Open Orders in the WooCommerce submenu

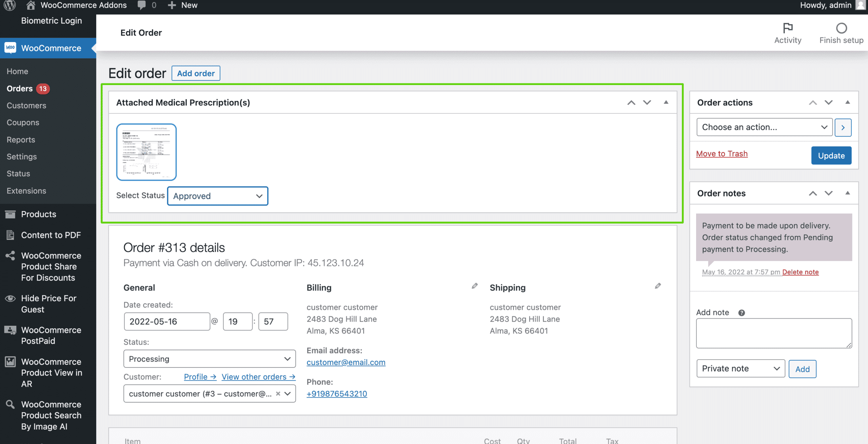coord(20,88)
